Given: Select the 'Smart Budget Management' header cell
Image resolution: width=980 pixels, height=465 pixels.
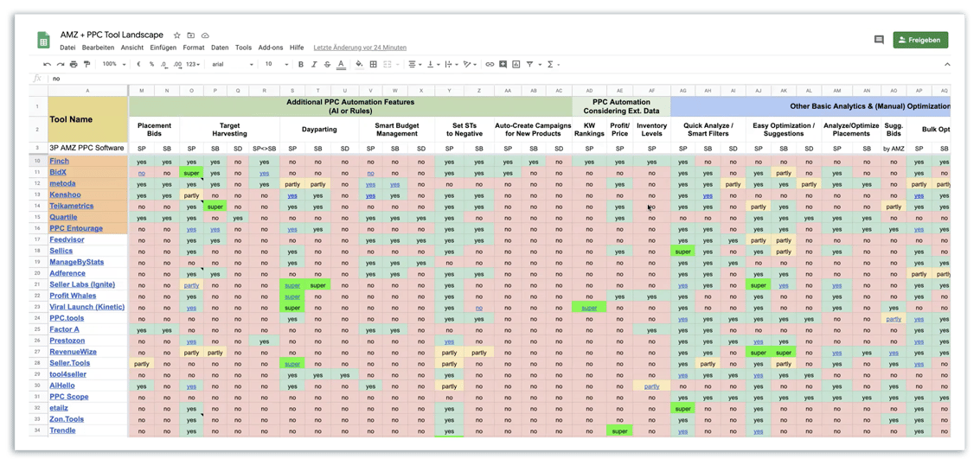Looking at the screenshot, I should tap(396, 130).
